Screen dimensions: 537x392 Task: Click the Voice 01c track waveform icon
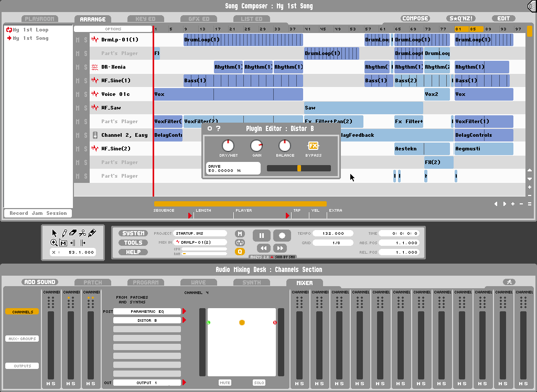click(95, 94)
